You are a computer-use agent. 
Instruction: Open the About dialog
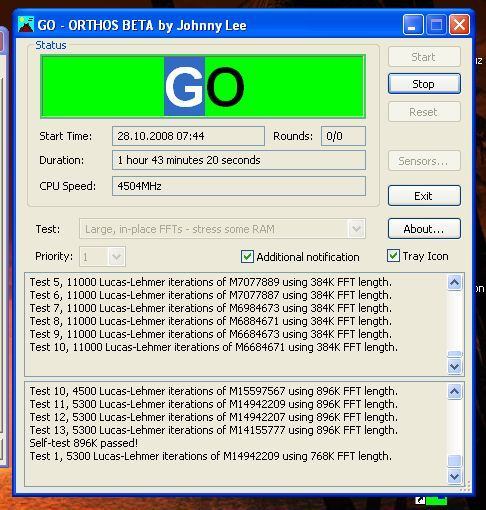424,229
